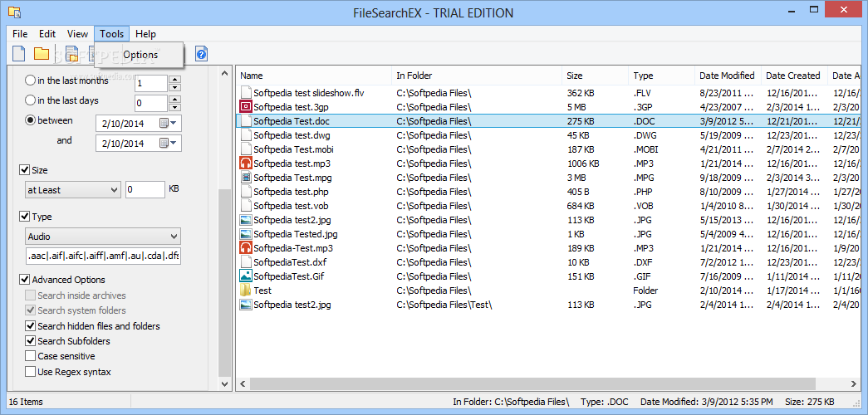Click the calendar icon in the 'between' date field

click(164, 123)
